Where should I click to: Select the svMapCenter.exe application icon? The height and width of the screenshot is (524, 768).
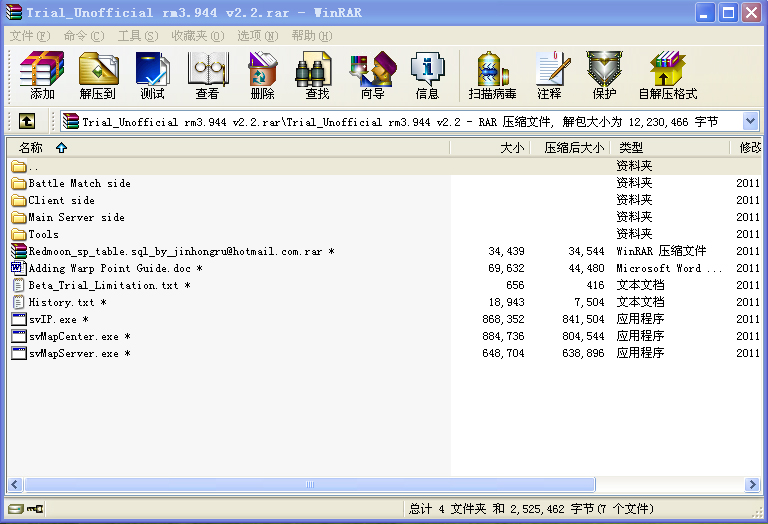click(x=19, y=336)
